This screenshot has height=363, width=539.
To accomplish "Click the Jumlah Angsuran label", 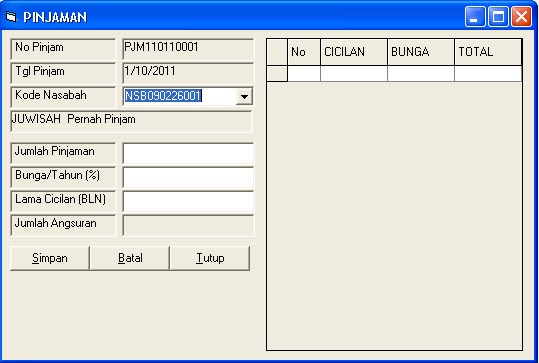I will click(x=63, y=226).
